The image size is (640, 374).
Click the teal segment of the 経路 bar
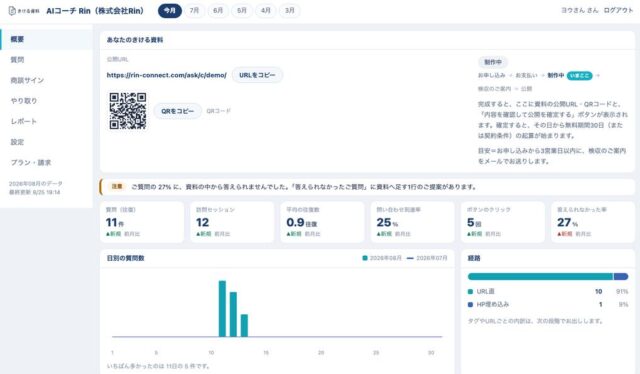pyautogui.click(x=540, y=276)
